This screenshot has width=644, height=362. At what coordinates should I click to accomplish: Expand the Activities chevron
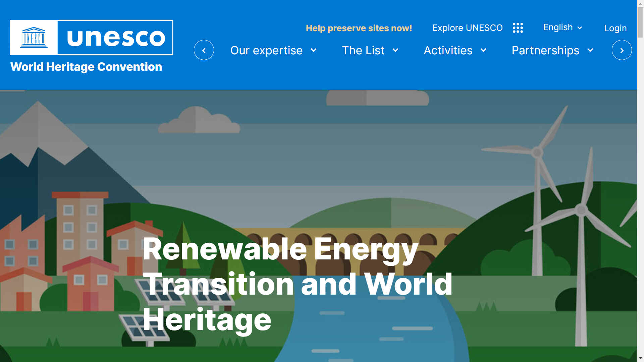(x=483, y=50)
